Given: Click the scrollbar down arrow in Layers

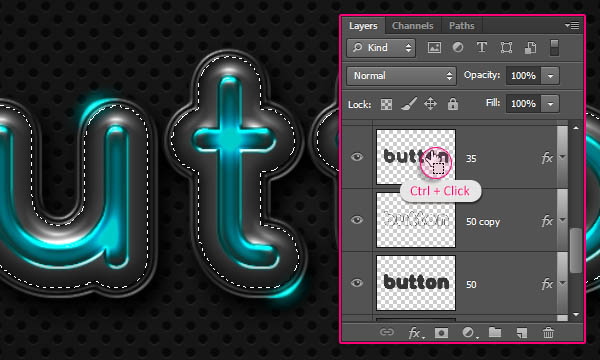Looking at the screenshot, I should coord(576,314).
